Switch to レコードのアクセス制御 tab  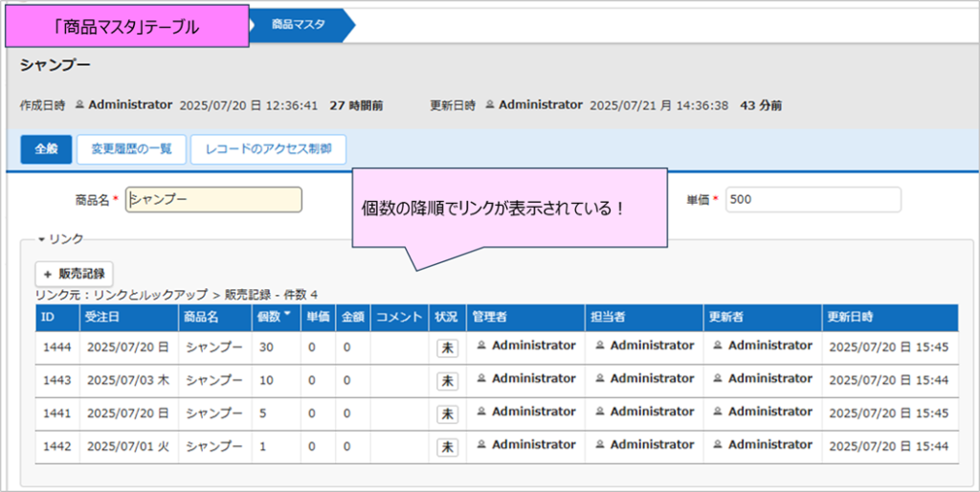(268, 149)
